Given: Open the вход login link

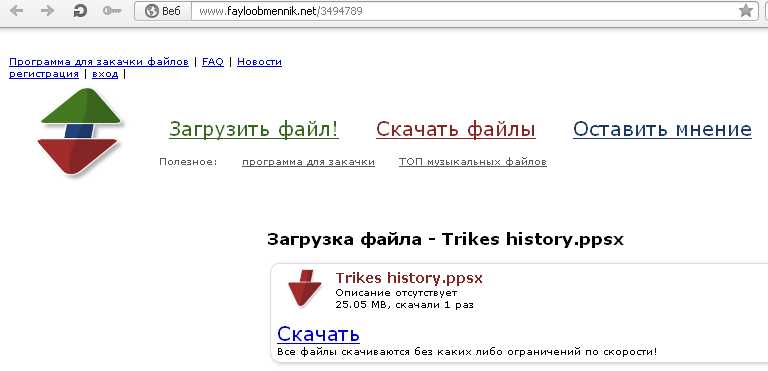Looking at the screenshot, I should click(105, 74).
